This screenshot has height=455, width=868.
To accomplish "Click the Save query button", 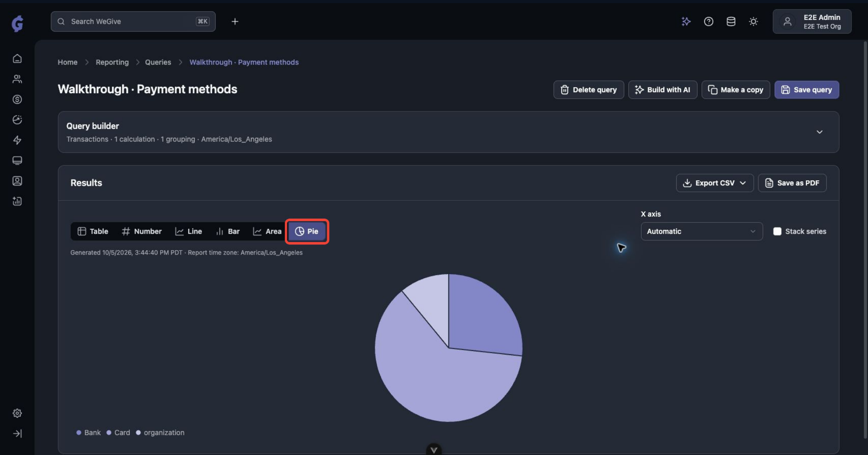I will coord(806,90).
